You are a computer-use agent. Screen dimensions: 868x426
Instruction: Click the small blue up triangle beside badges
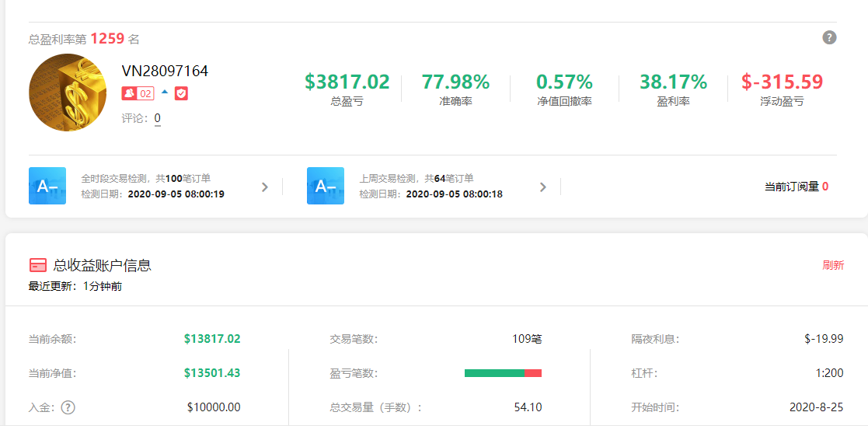click(x=165, y=92)
